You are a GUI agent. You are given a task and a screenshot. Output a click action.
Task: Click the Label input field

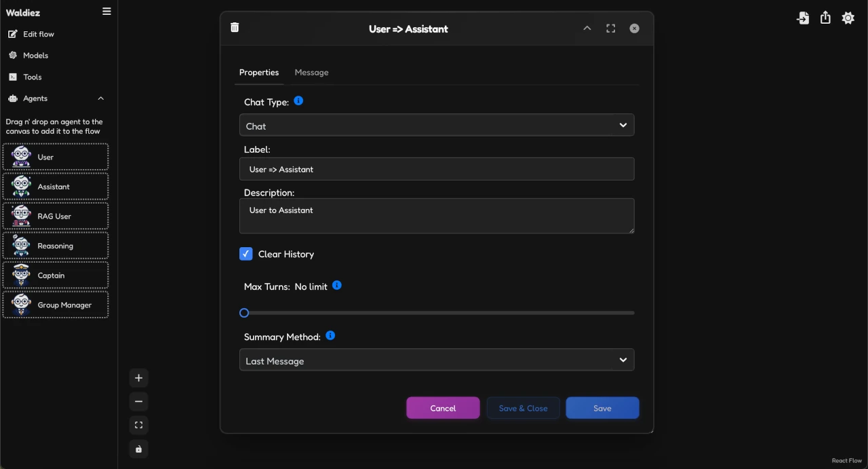point(437,169)
